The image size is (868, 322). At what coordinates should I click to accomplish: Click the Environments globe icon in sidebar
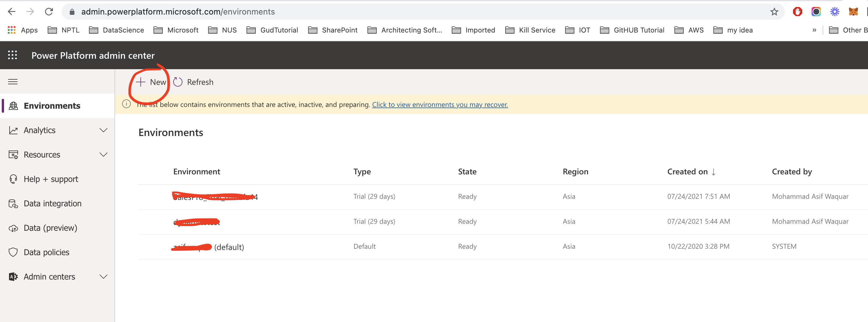13,105
